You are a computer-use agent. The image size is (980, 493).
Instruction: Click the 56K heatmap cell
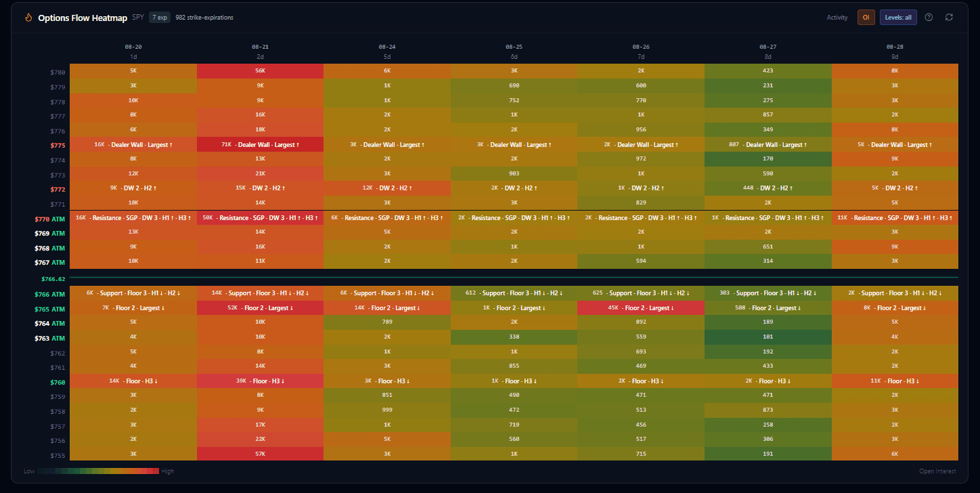tap(260, 70)
